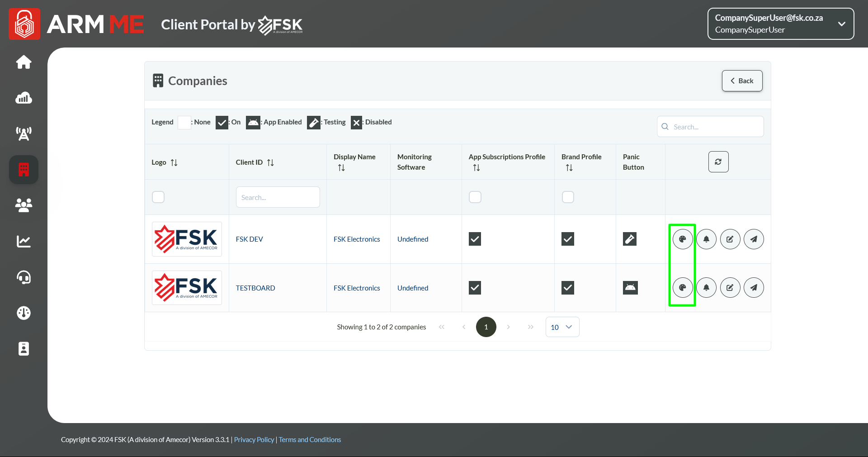Open the users group sidebar icon
The image size is (868, 457).
(x=24, y=205)
